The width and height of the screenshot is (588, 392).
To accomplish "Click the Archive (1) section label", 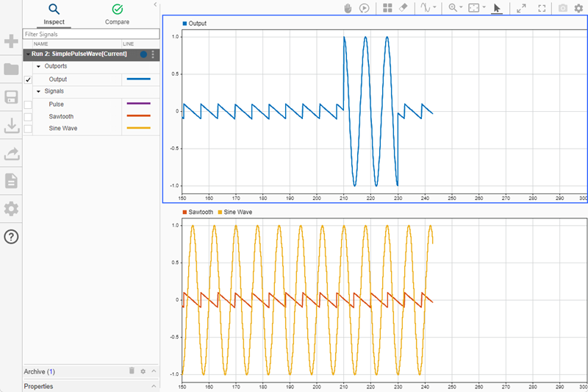I will click(x=40, y=371).
